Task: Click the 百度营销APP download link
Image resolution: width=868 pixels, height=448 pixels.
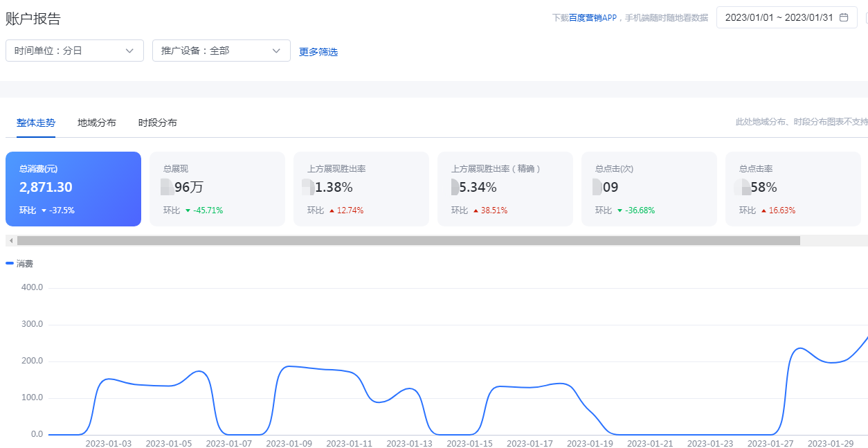Action: [x=593, y=18]
